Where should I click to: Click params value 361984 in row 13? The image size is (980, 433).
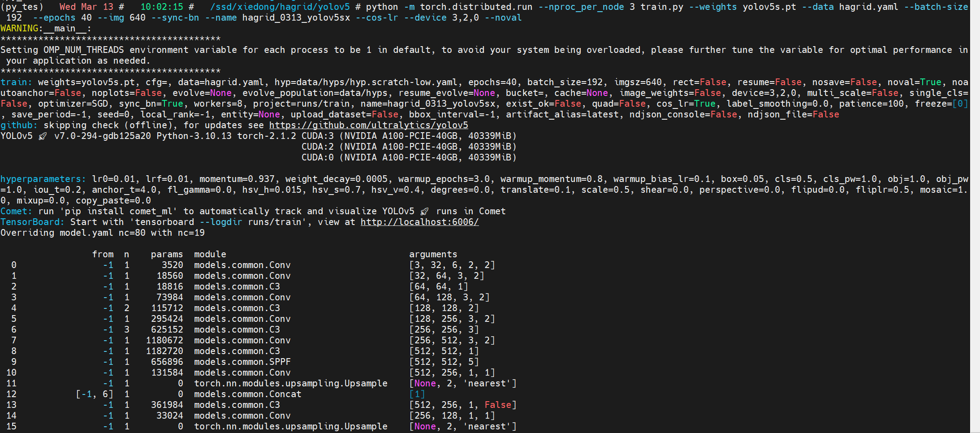167,405
